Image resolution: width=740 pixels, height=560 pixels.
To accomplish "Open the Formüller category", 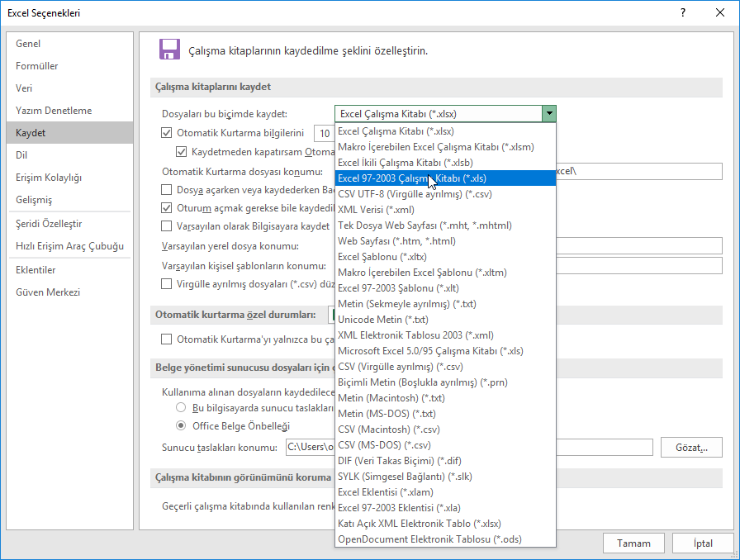I will [x=70, y=65].
